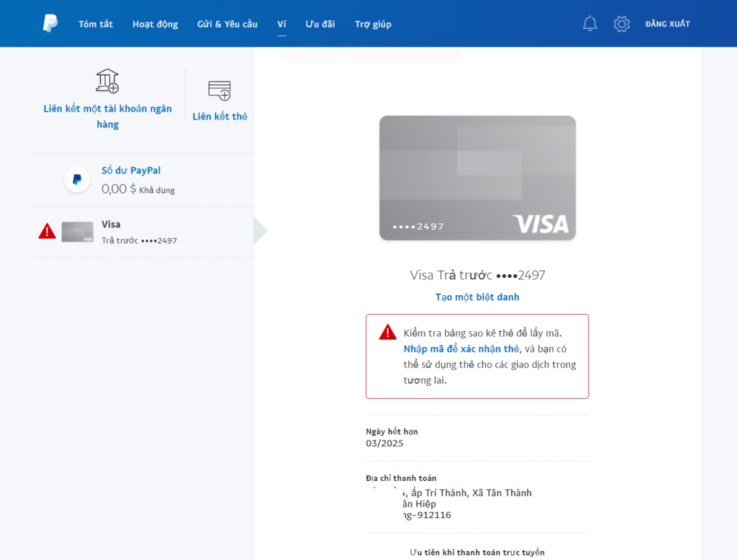Click the link card icon
This screenshot has width=737, height=560.
point(220,90)
